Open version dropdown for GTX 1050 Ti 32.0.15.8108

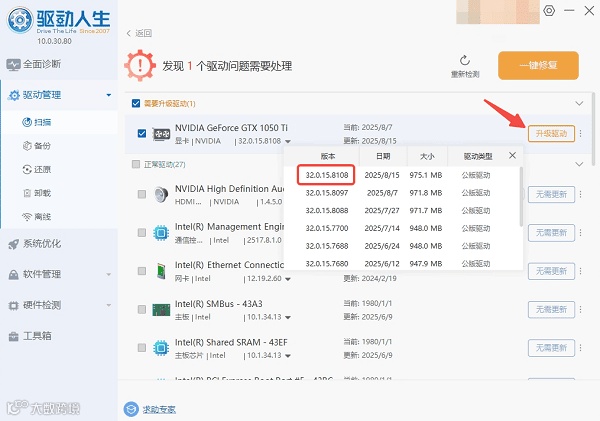point(288,141)
